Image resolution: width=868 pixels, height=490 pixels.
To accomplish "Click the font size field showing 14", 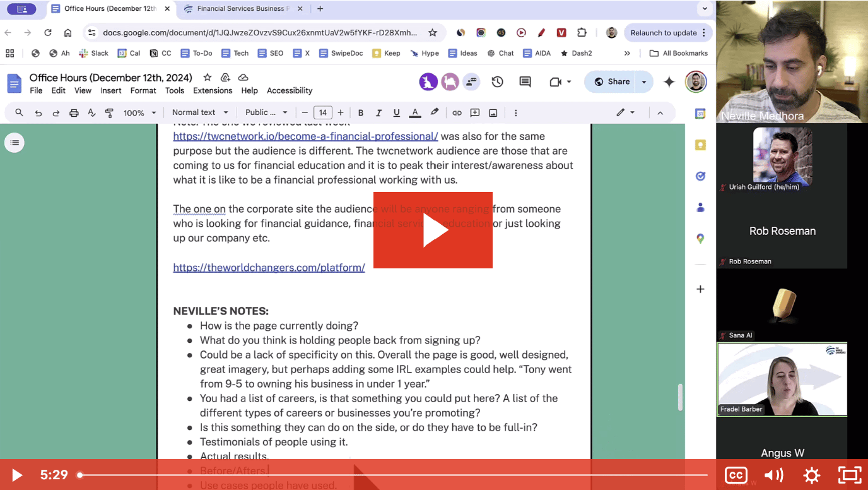I will point(323,112).
